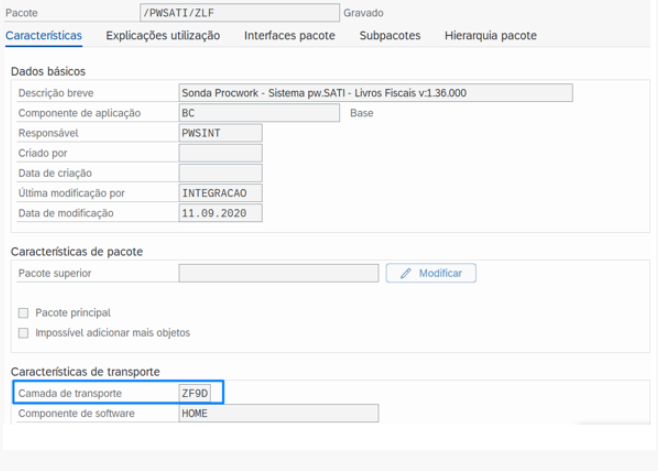The width and height of the screenshot is (658, 471).
Task: Click Componente de aplicação field BC
Action: 259,113
